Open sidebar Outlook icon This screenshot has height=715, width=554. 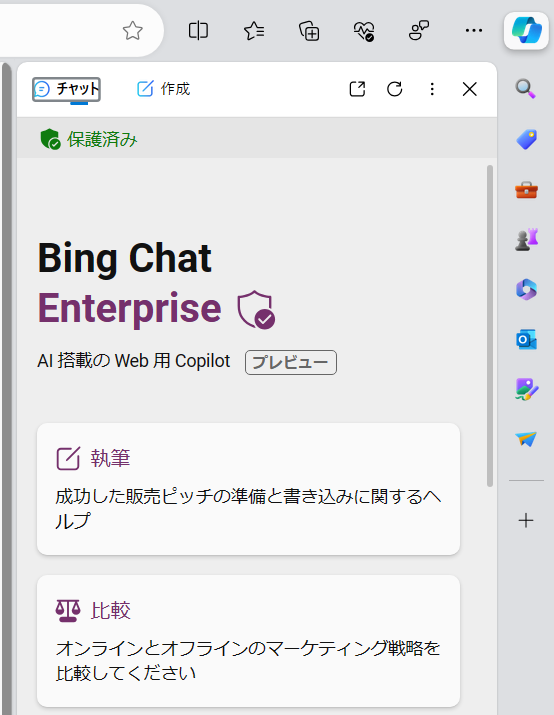click(x=527, y=340)
